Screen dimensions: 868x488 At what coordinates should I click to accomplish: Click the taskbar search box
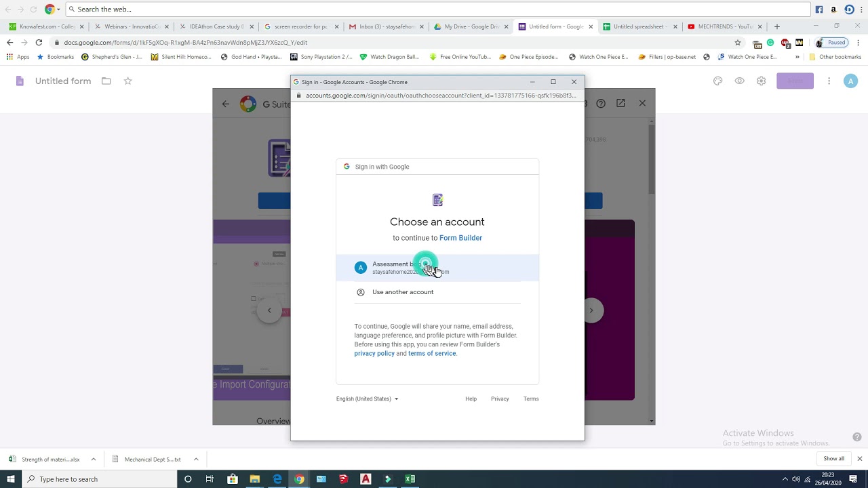point(99,479)
